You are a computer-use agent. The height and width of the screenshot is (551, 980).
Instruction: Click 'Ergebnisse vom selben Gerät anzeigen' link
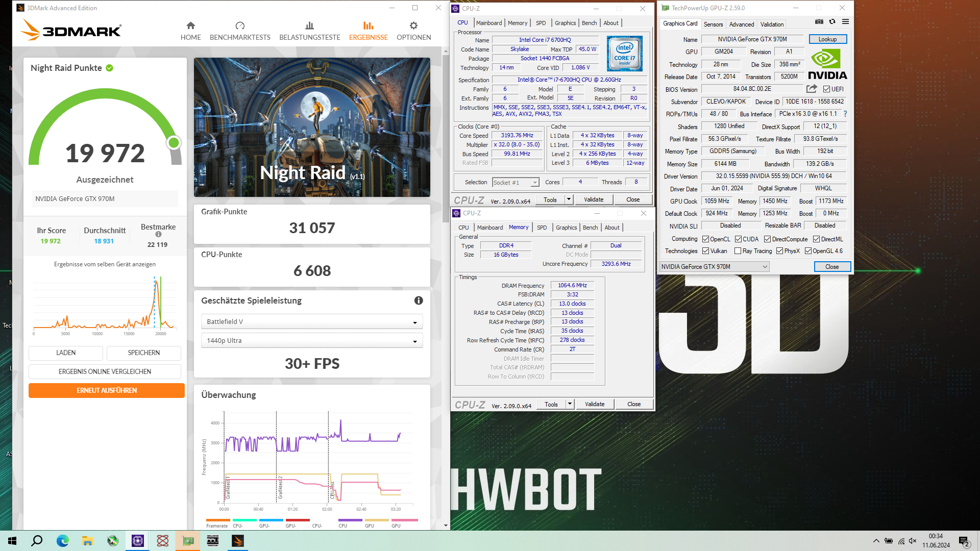coord(105,264)
